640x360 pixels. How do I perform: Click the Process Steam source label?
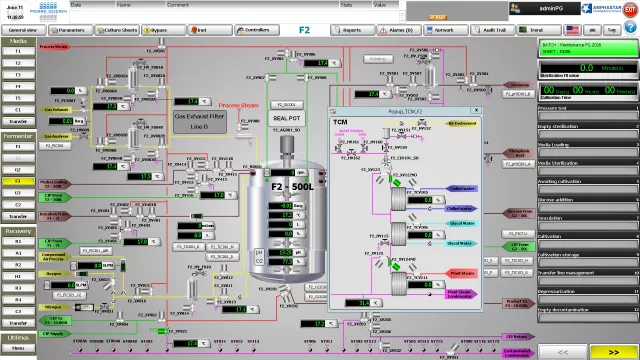(54, 47)
